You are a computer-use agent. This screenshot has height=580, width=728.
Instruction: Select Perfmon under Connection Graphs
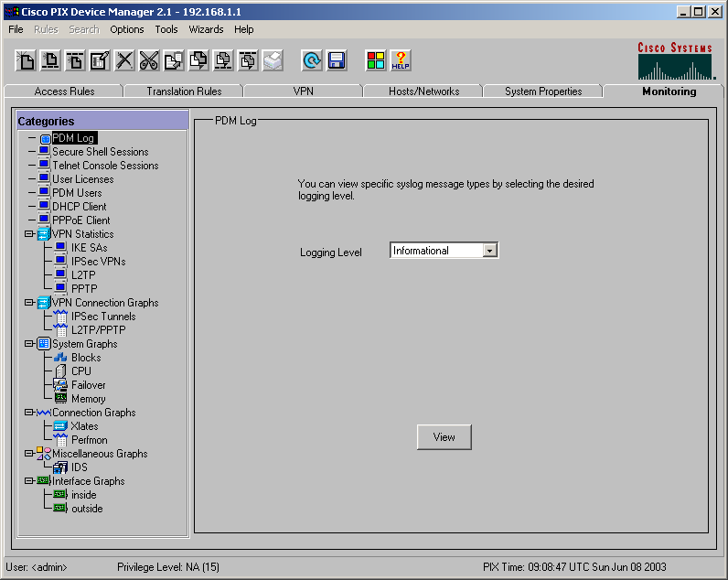[x=89, y=440]
